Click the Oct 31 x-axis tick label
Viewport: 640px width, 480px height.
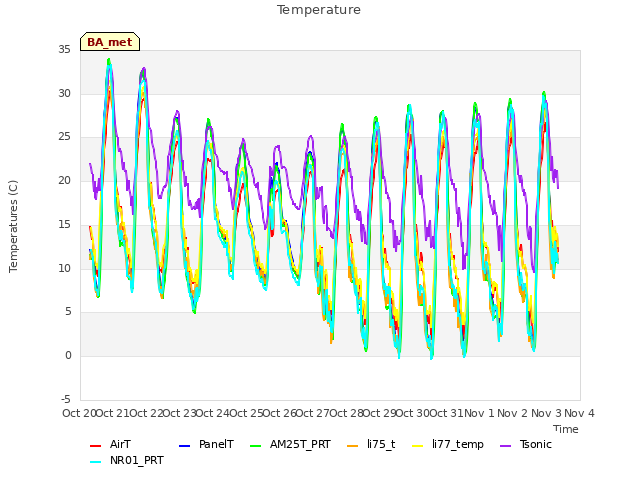(447, 413)
